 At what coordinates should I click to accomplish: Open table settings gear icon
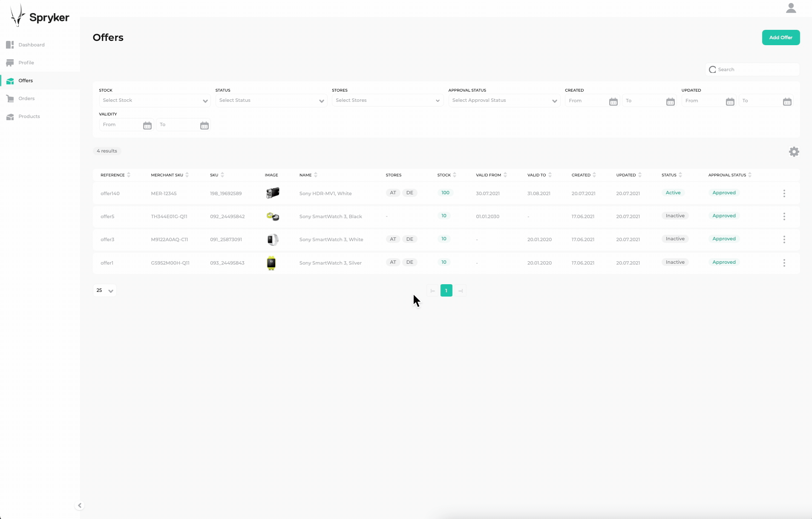[x=794, y=152]
